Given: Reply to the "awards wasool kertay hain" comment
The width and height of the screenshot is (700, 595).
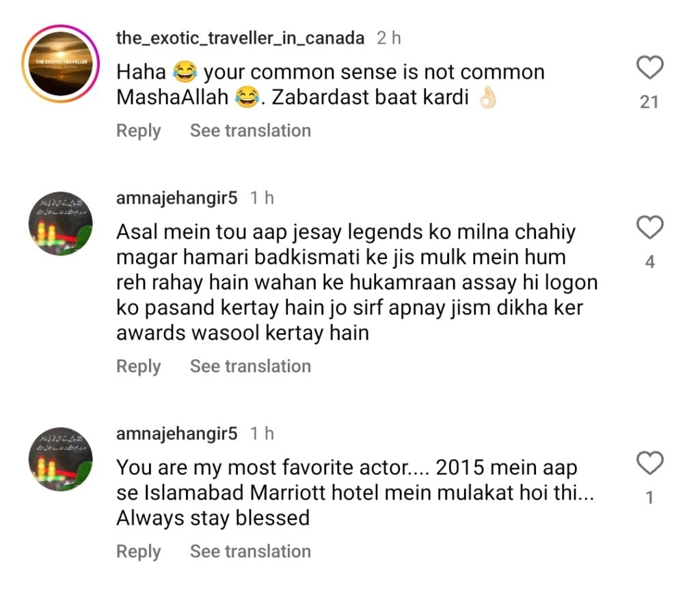Looking at the screenshot, I should 138,366.
